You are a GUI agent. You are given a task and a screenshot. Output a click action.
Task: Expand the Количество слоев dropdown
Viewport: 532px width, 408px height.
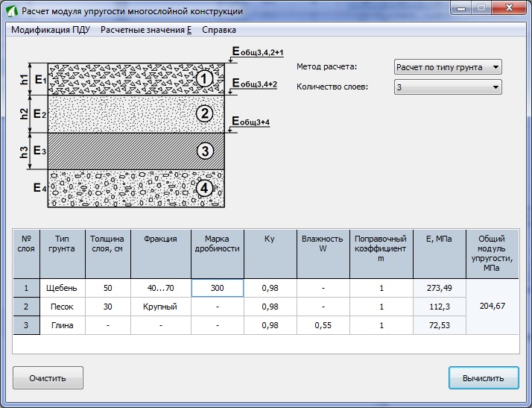[x=448, y=87]
